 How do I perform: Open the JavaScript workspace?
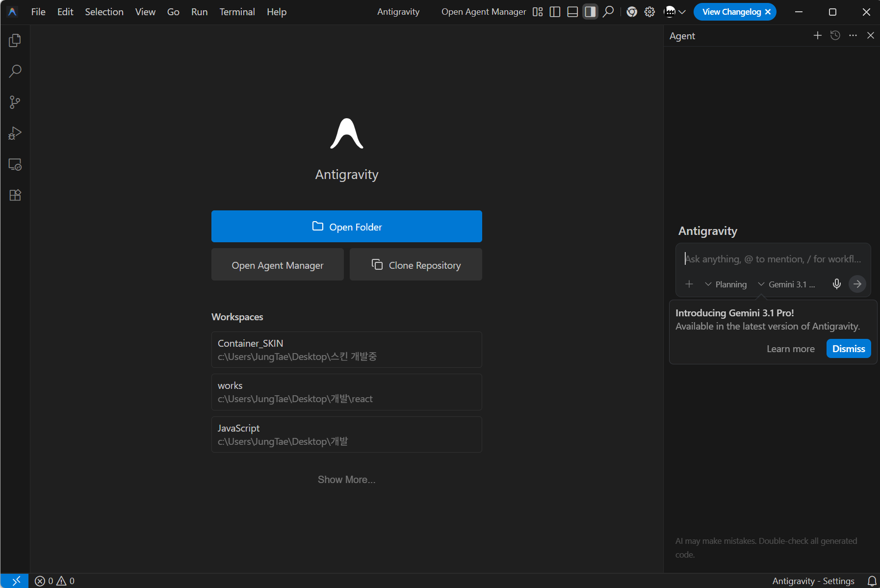(x=346, y=435)
